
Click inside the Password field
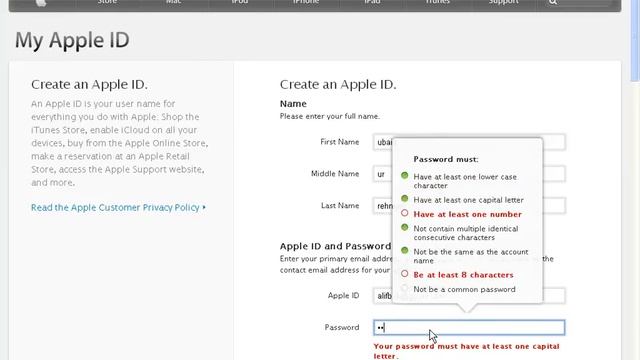point(469,327)
